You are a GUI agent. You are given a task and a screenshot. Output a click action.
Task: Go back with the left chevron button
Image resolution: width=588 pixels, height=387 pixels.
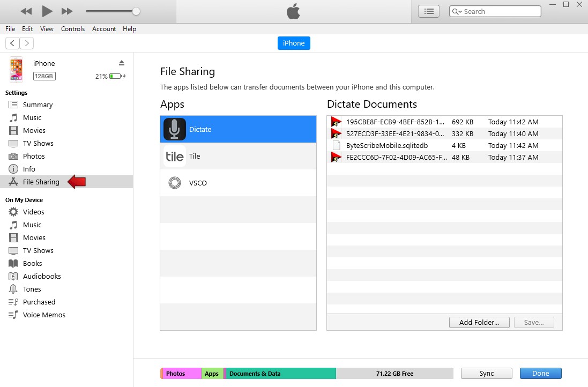tap(12, 43)
